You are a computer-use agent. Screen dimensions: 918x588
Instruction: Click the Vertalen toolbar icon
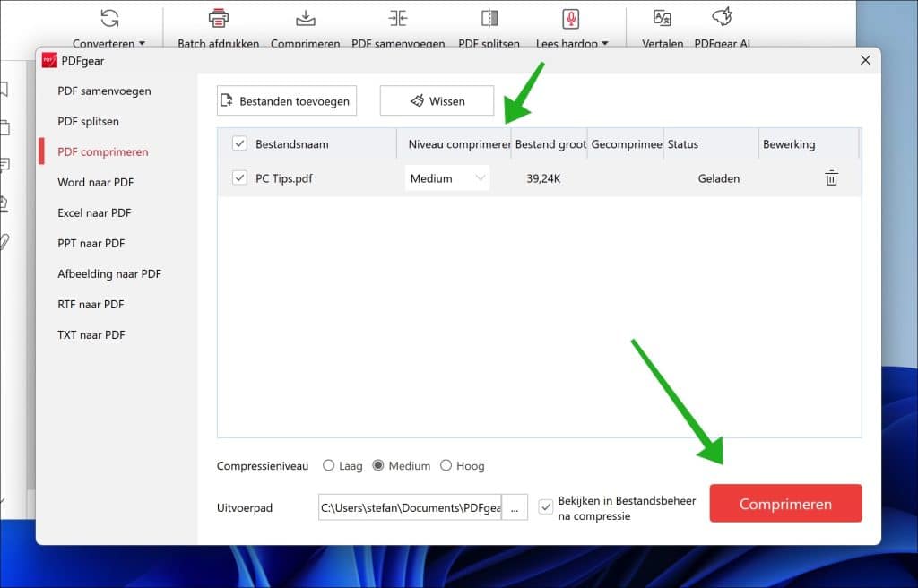pyautogui.click(x=663, y=19)
